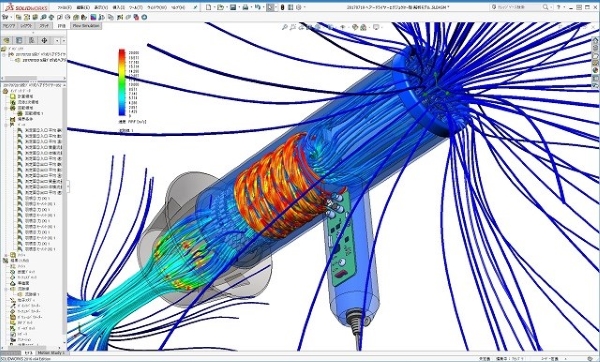Click the search commands input field
The image size is (600, 362).
[520, 7]
